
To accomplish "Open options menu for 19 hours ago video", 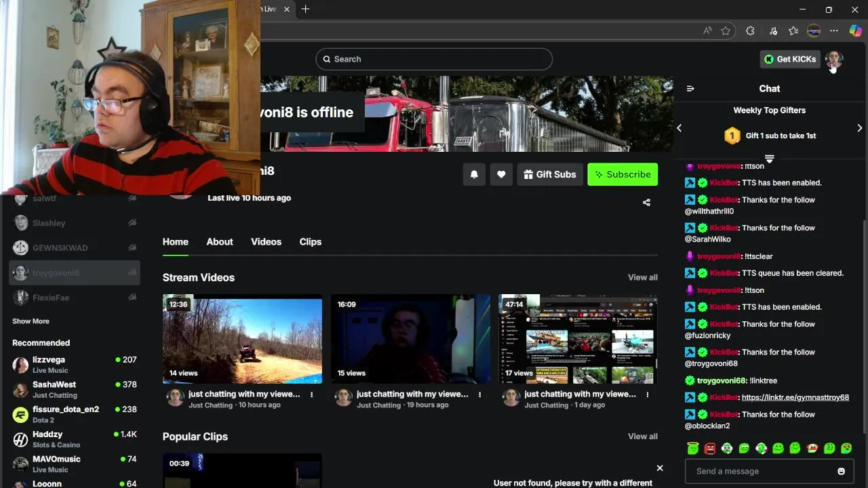I will [x=480, y=394].
